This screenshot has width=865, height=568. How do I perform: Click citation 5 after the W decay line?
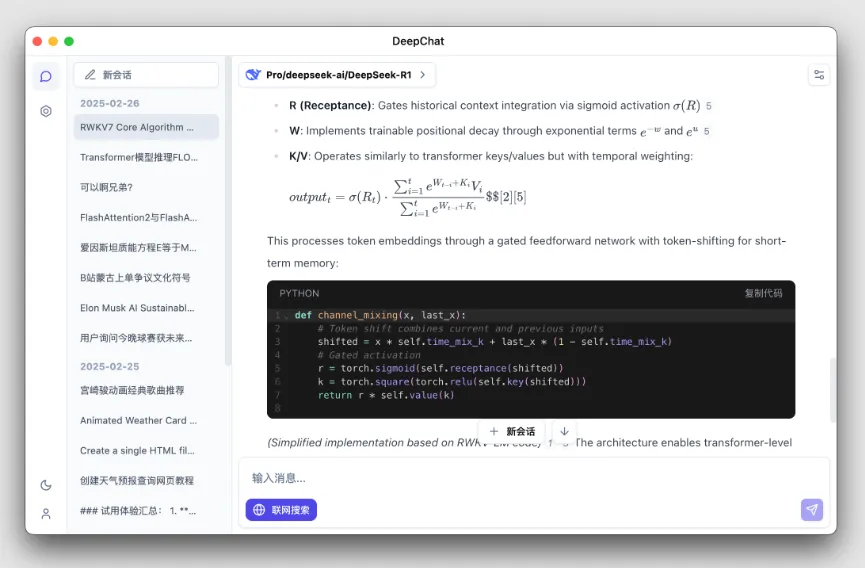point(706,131)
